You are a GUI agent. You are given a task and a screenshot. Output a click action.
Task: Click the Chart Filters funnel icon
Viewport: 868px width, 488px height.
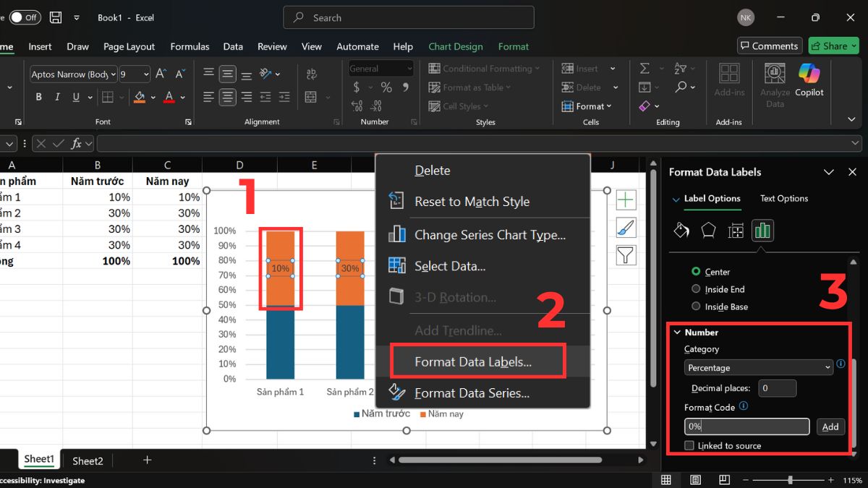tap(626, 254)
